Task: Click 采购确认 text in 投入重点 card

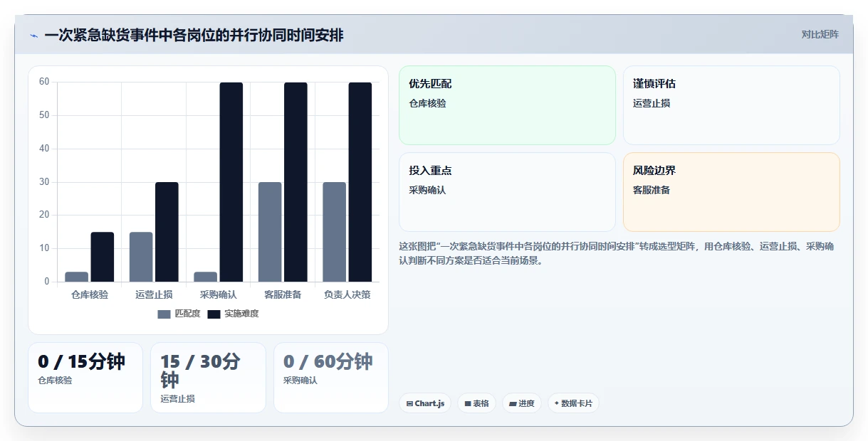Action: [x=427, y=190]
